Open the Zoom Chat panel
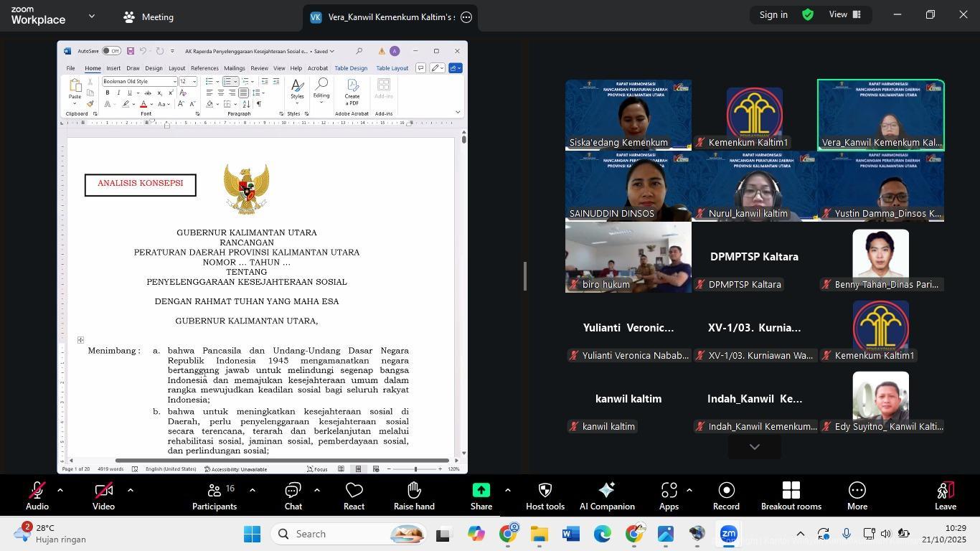Image resolution: width=980 pixels, height=551 pixels. tap(293, 496)
